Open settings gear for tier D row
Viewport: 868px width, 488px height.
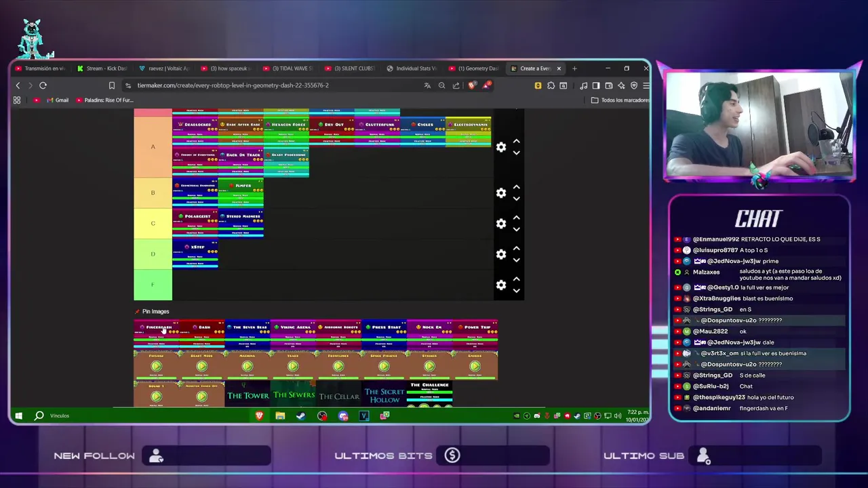[x=501, y=254]
